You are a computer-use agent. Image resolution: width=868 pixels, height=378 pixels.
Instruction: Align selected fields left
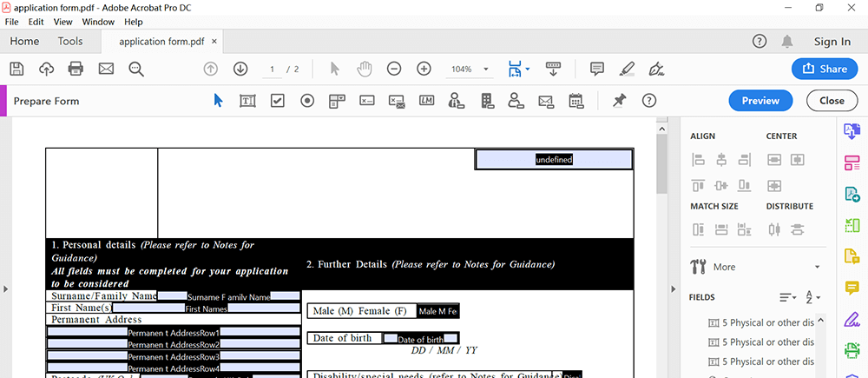(699, 160)
